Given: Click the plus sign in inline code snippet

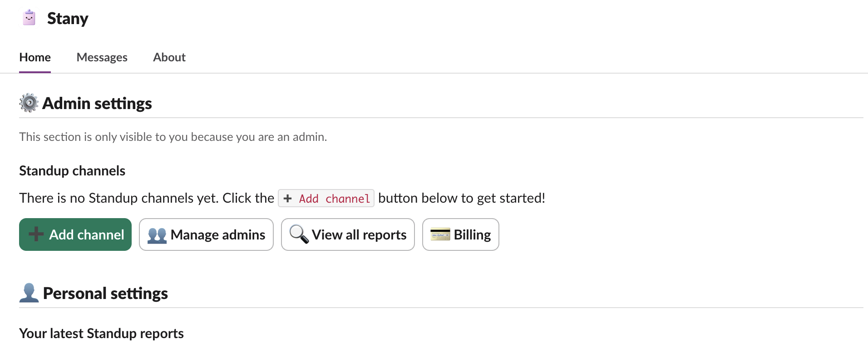Looking at the screenshot, I should coord(287,198).
